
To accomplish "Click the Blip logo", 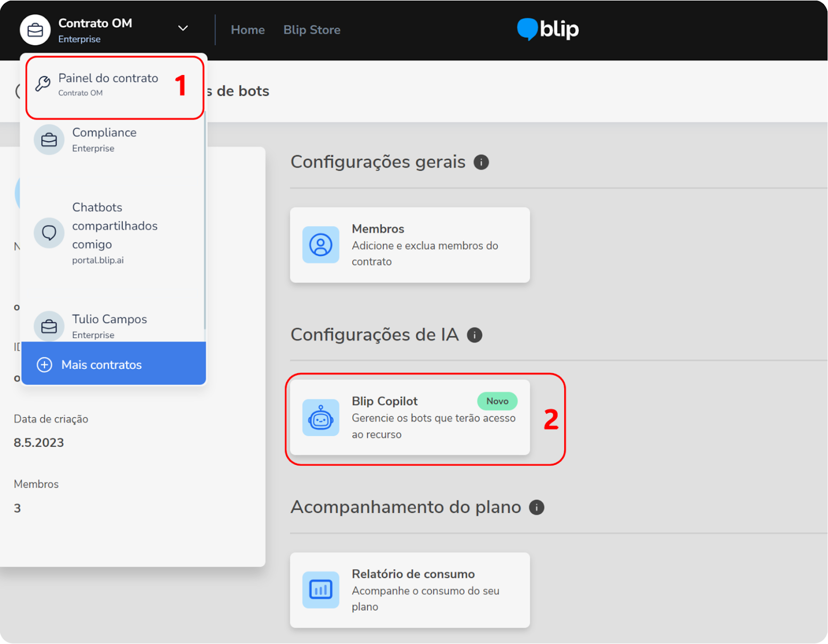I will (548, 29).
